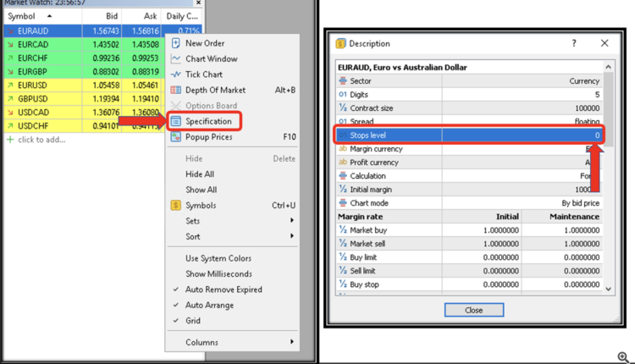Click the Symbols gold coin icon

(x=176, y=205)
